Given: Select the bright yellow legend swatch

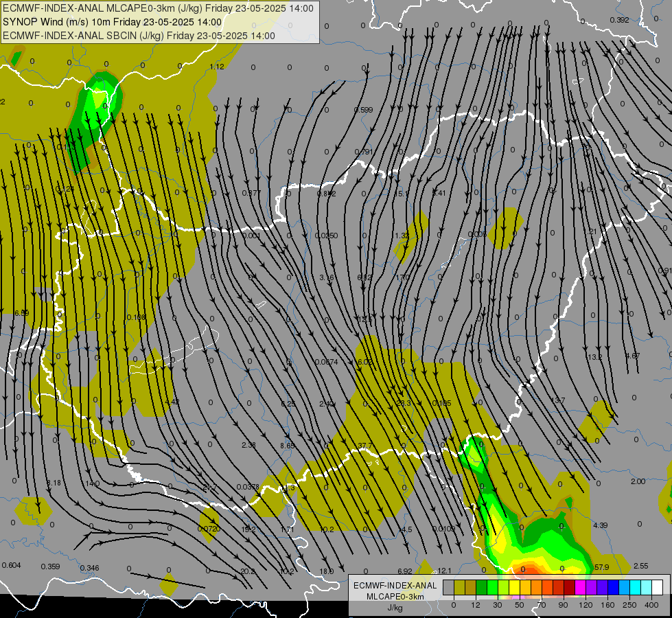Looking at the screenshot, I should (515, 587).
